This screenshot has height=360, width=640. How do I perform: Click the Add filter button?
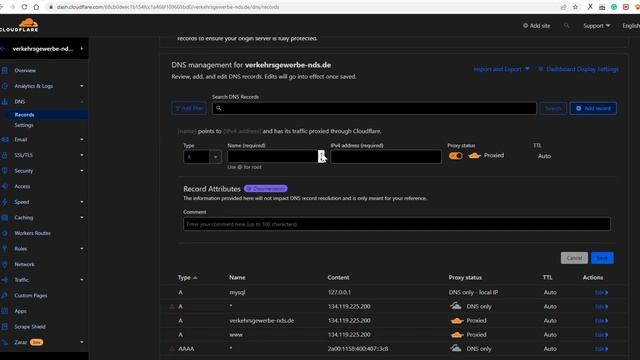pyautogui.click(x=189, y=108)
